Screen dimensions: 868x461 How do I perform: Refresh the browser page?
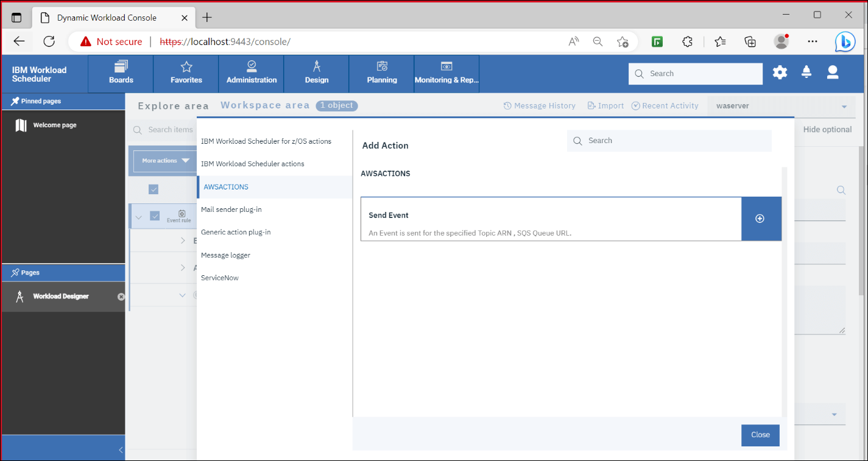(49, 41)
